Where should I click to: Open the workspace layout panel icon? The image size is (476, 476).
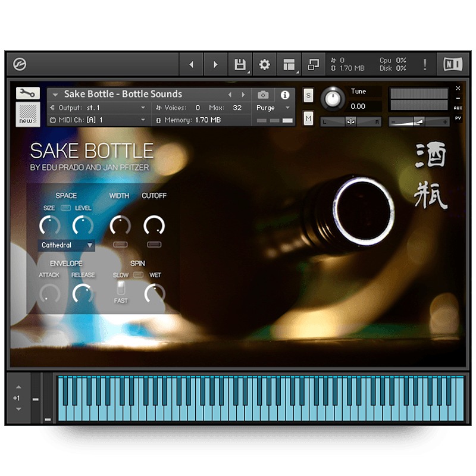(x=289, y=64)
